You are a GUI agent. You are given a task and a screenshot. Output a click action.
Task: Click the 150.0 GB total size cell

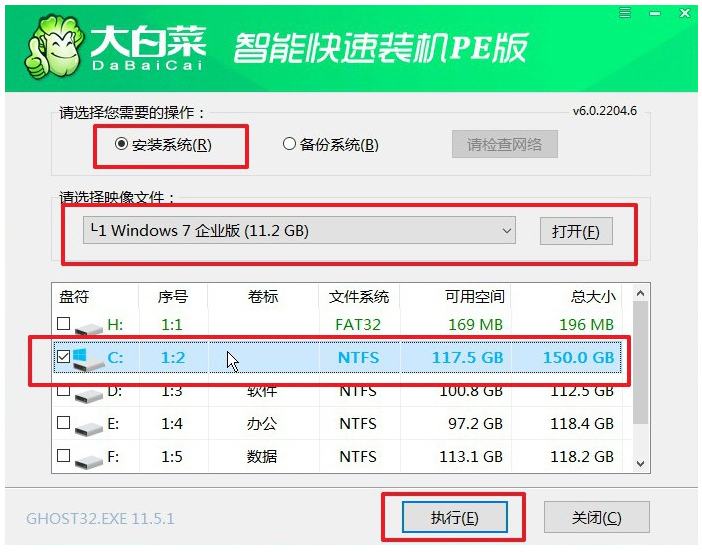coord(578,357)
